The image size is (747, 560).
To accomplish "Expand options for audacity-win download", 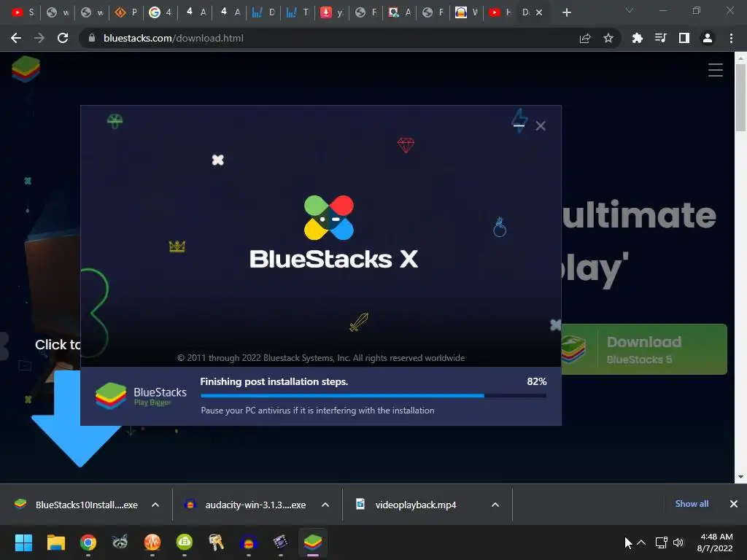I will coord(325,505).
